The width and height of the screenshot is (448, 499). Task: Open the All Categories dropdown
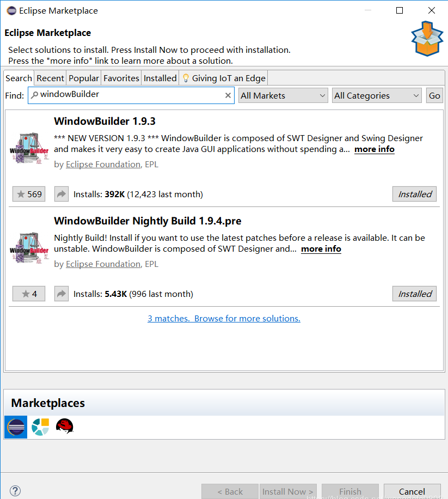pos(377,95)
